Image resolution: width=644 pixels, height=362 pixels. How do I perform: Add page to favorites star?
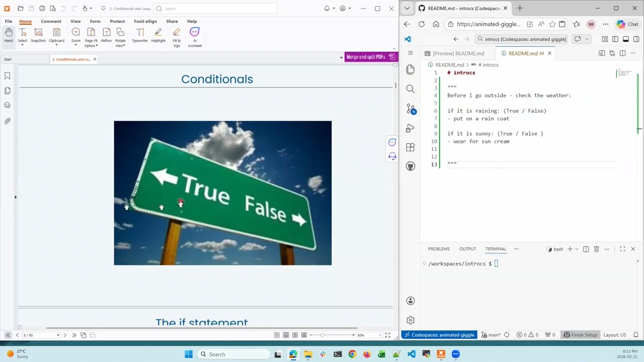click(x=552, y=24)
